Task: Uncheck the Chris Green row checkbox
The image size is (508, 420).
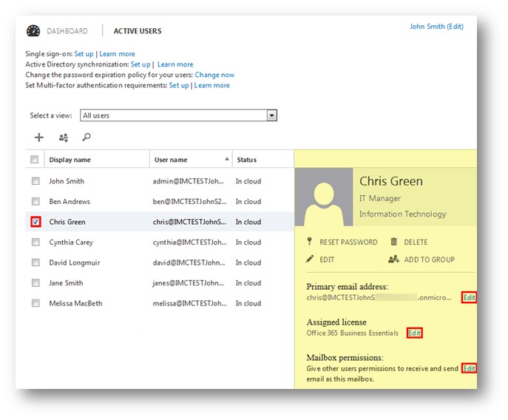Action: [35, 222]
